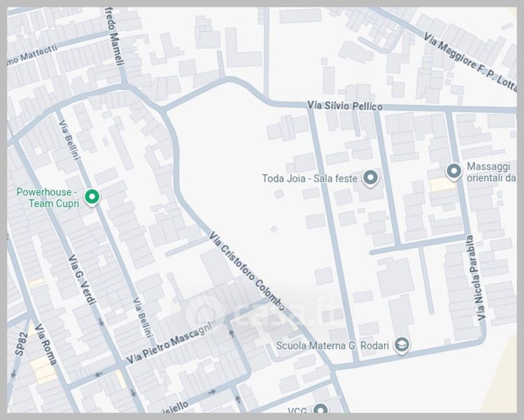Open the Powerhouse - Team Cupri text label
This screenshot has height=420, width=524.
[48, 197]
